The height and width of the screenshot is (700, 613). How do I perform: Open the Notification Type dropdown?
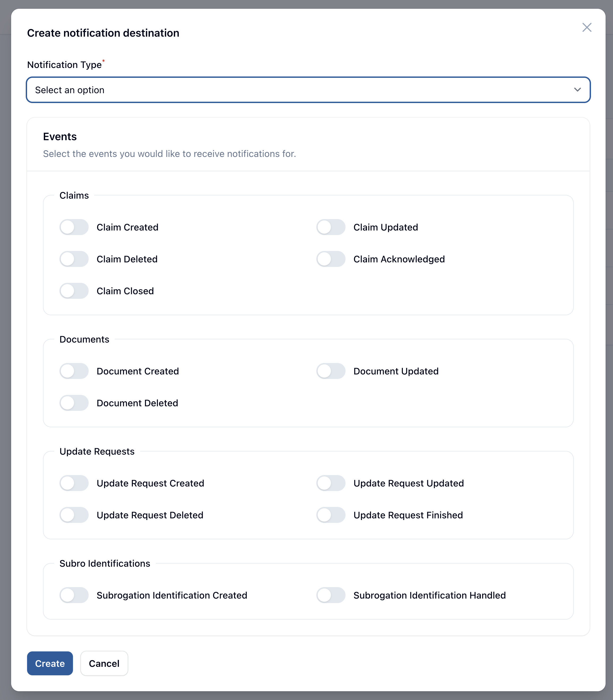point(308,90)
